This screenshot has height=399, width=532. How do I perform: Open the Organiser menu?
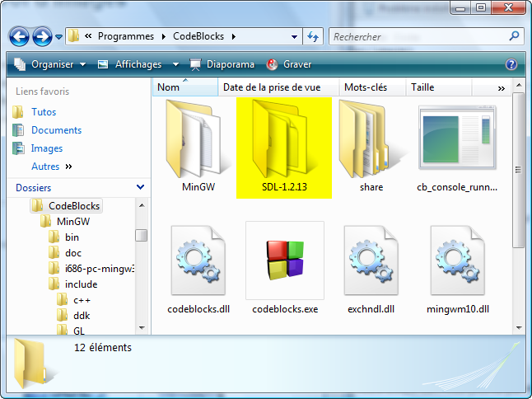[x=50, y=64]
